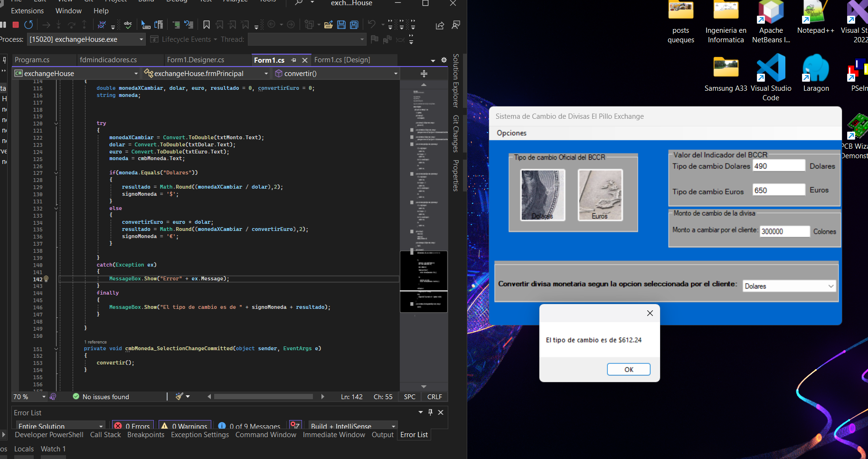Click the spell checker abc icon

coord(128,25)
